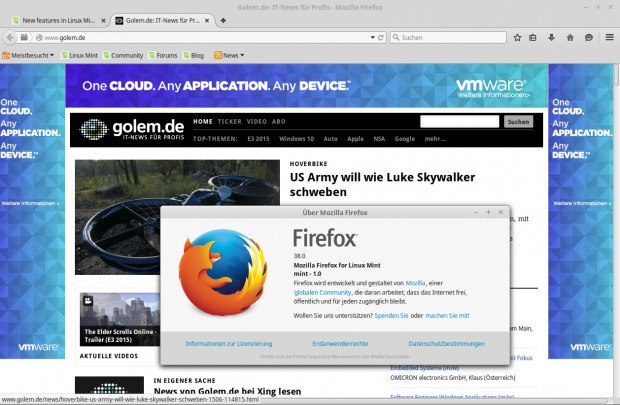Screen dimensions: 620x405
Task: Expand the Meistbesucht bookmarks folder
Action: 28,55
